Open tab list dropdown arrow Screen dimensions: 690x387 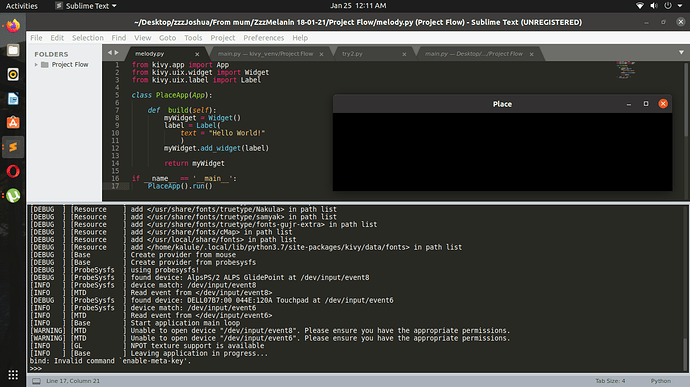point(681,53)
